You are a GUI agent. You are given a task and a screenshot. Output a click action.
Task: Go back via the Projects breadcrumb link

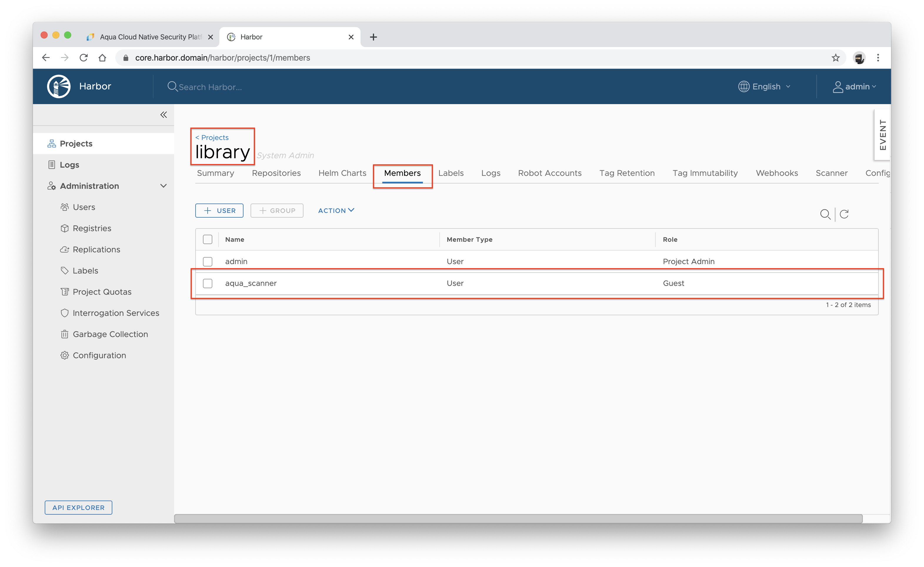212,138
